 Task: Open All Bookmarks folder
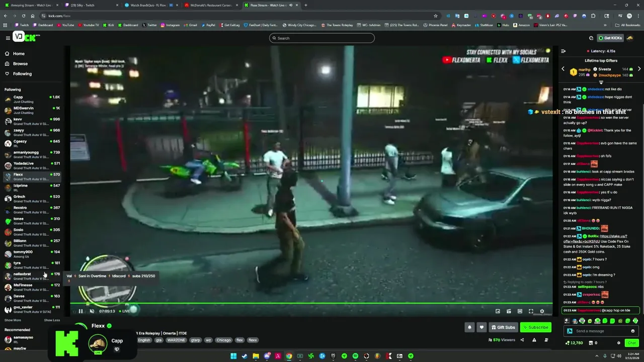(627, 25)
